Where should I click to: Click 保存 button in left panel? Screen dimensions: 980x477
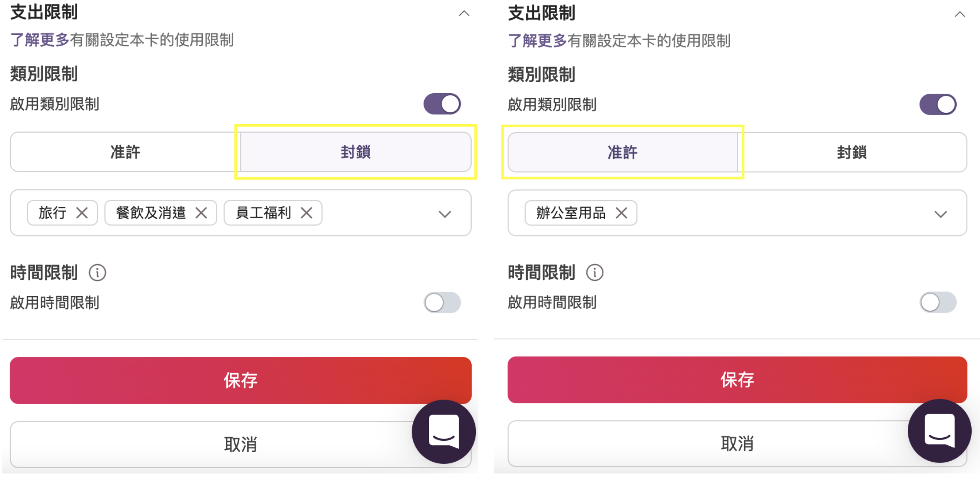(x=240, y=380)
